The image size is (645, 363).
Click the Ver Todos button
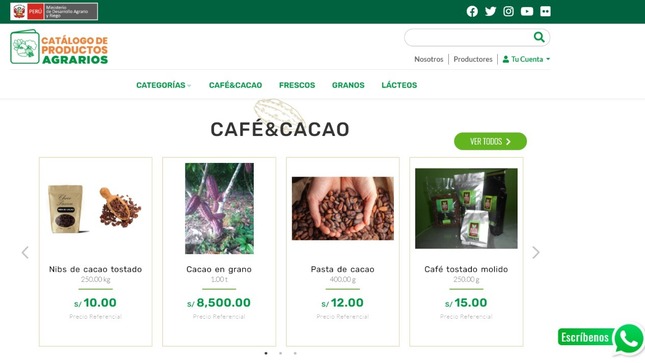coord(490,141)
